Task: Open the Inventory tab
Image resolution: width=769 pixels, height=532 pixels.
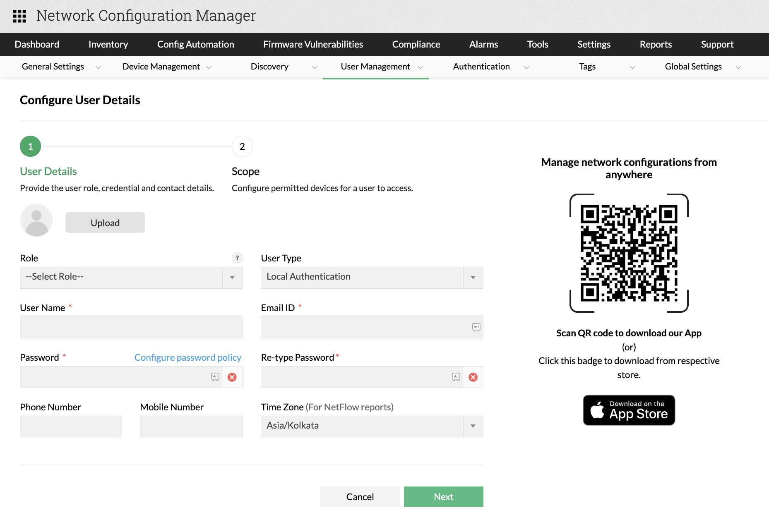Action: pos(108,44)
